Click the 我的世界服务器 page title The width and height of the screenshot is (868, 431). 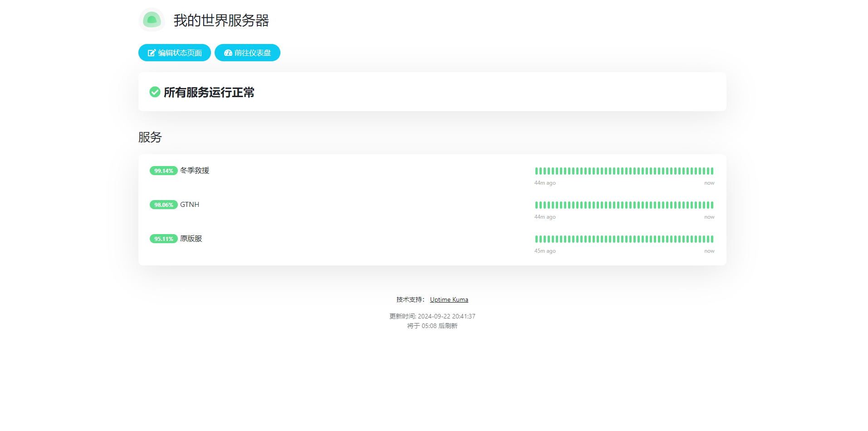pos(221,20)
